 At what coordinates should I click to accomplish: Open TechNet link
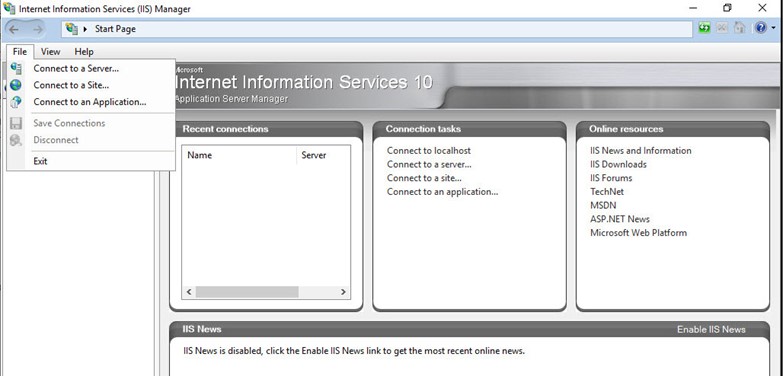(607, 192)
